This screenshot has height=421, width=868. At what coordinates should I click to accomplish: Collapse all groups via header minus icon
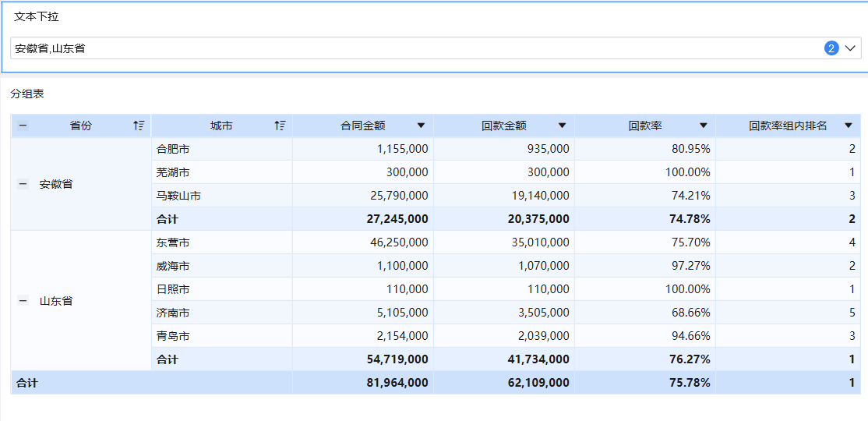(23, 126)
